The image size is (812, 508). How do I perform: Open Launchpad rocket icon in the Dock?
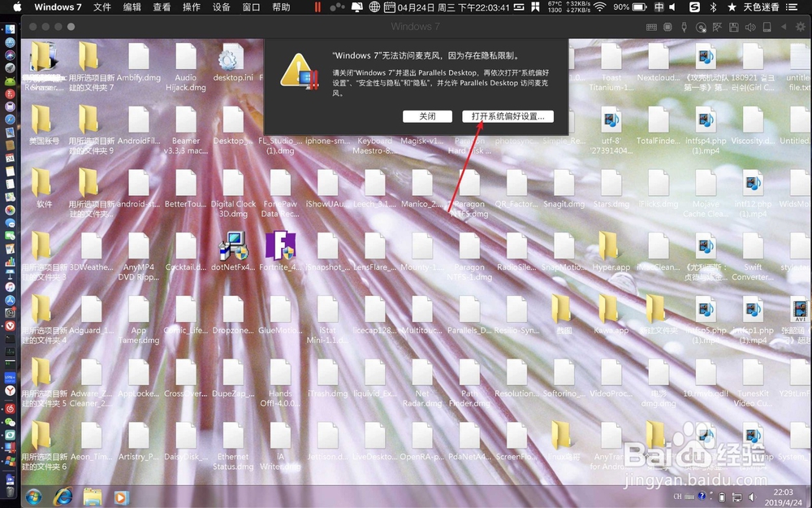(10, 68)
